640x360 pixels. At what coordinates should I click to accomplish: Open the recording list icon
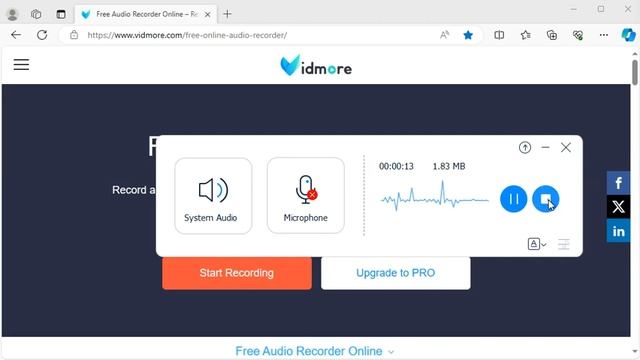point(564,244)
